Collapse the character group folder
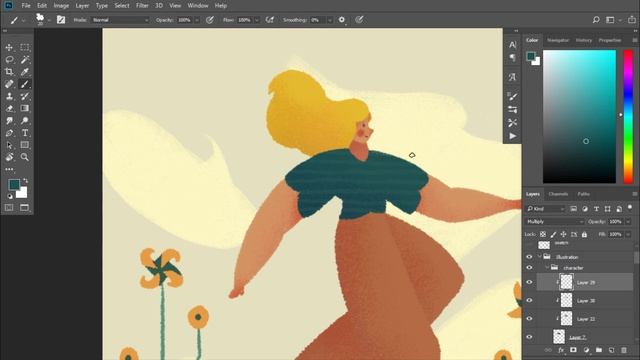 click(x=547, y=268)
